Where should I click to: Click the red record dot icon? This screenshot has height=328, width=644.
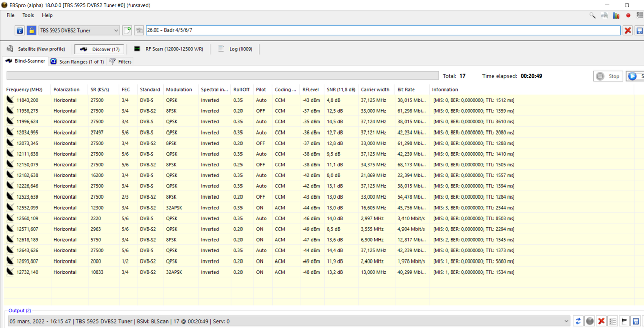pyautogui.click(x=628, y=15)
